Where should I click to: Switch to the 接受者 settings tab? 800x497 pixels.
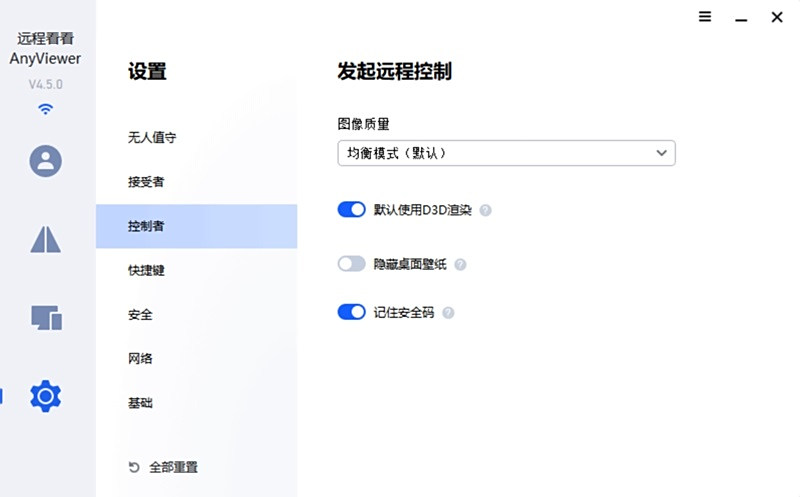coord(146,182)
